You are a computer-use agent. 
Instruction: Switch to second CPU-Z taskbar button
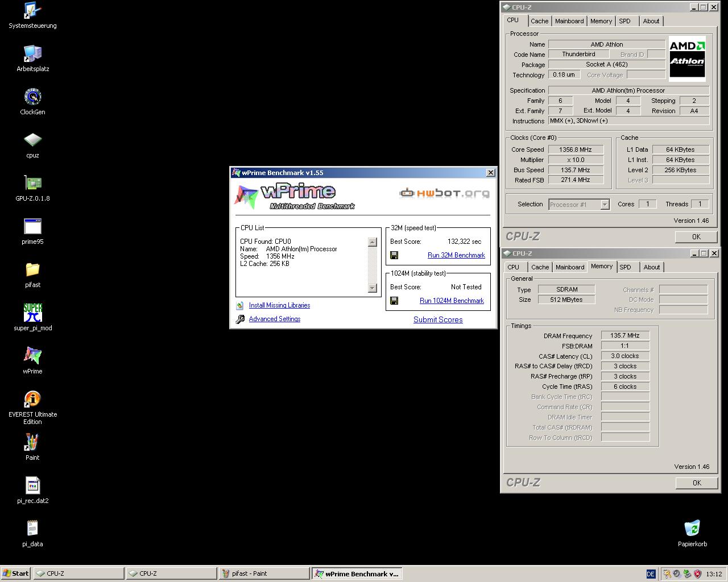click(171, 573)
